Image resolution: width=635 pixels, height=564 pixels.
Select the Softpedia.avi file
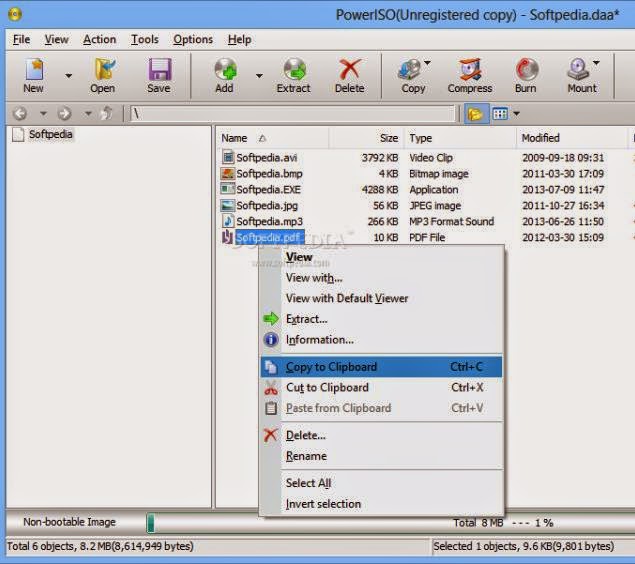coord(266,157)
